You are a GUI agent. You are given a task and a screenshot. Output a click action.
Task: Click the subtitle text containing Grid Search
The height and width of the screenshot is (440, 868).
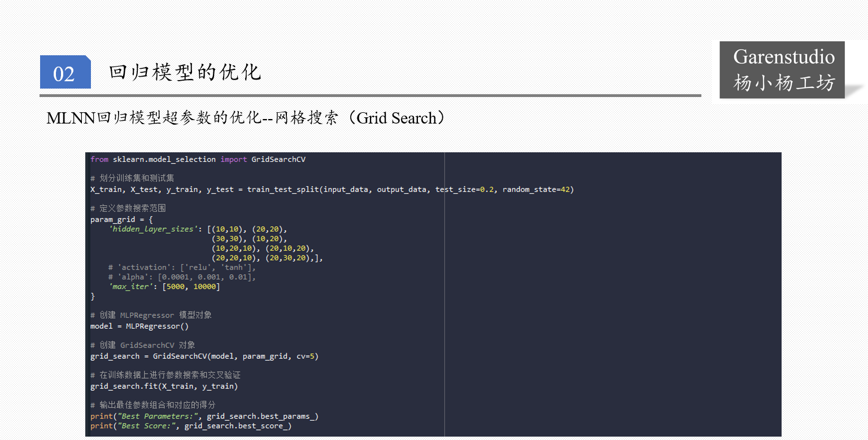246,118
